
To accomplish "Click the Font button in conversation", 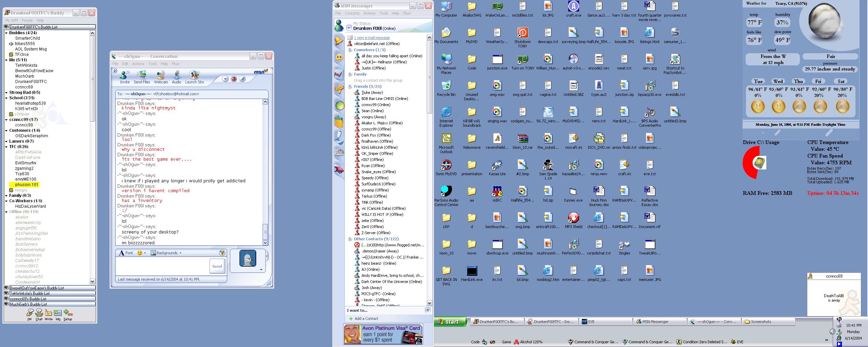I will coord(126,253).
